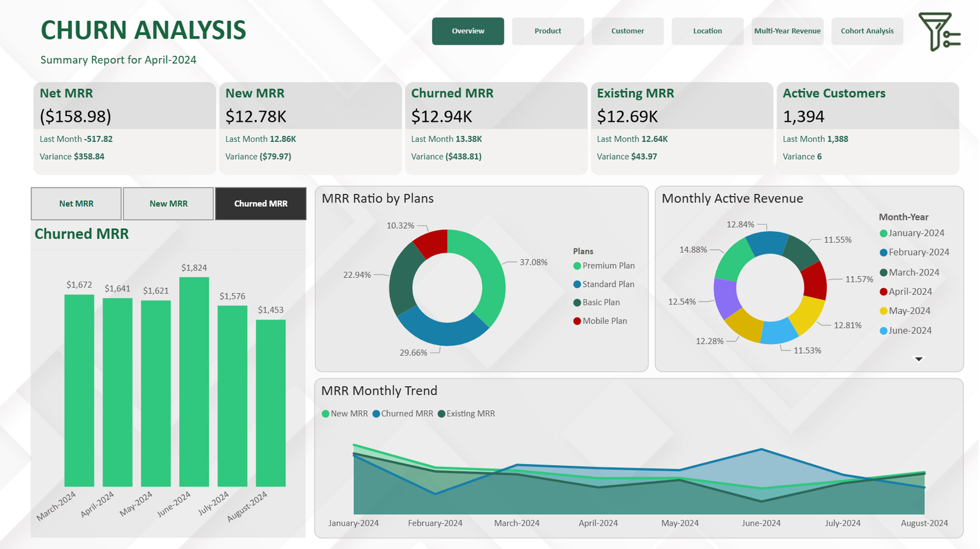Navigate to Multi-Year Revenue page

(787, 31)
